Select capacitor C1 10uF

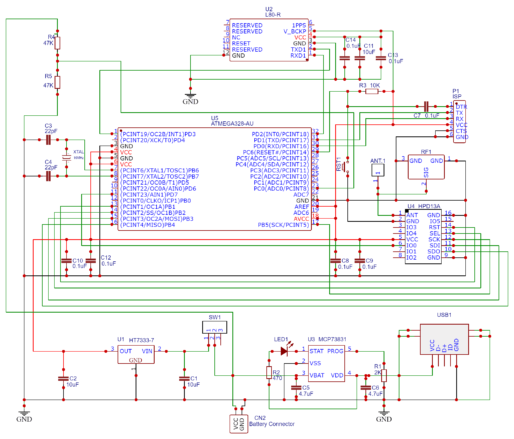(x=184, y=378)
